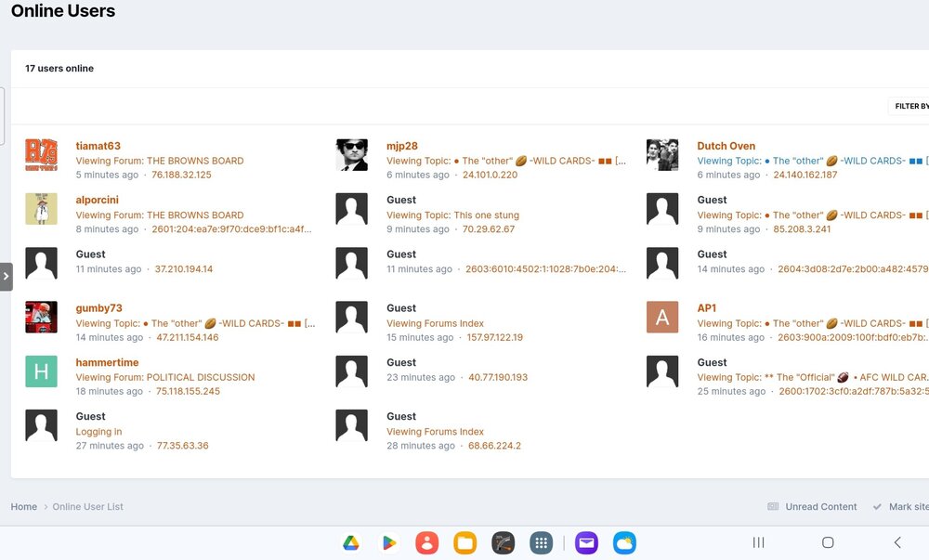Image resolution: width=929 pixels, height=560 pixels.
Task: Click the green H avatar for hammertime
Action: (x=42, y=371)
